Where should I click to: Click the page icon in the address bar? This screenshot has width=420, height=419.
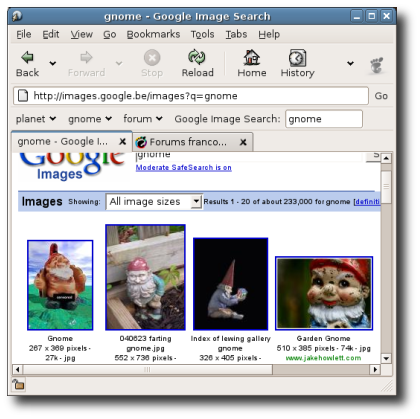23,96
